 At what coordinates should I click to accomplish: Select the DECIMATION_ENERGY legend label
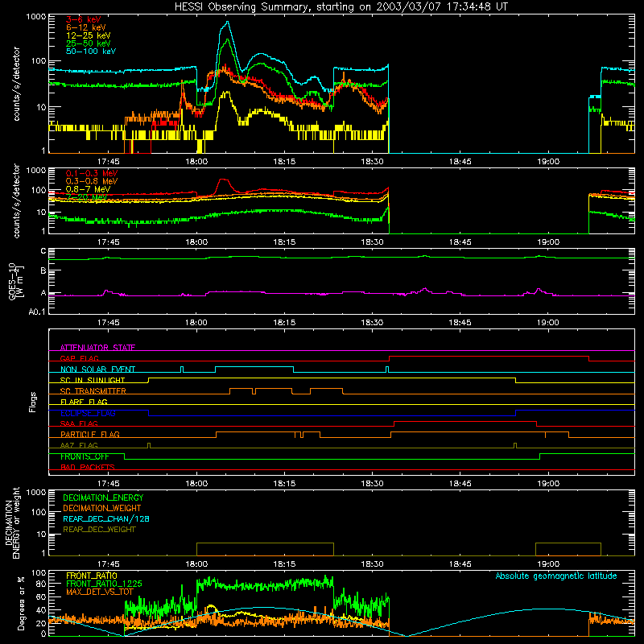[103, 497]
